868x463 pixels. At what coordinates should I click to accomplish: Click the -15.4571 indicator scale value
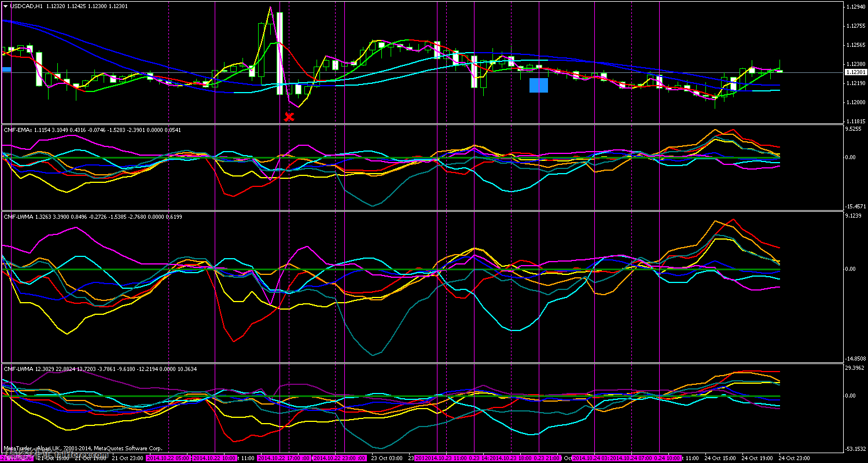coord(855,206)
